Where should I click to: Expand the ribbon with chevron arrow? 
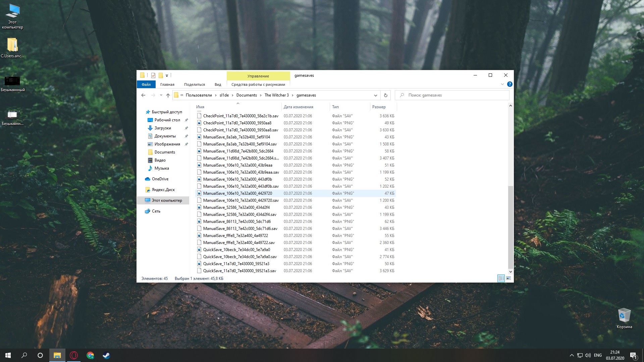pyautogui.click(x=502, y=84)
